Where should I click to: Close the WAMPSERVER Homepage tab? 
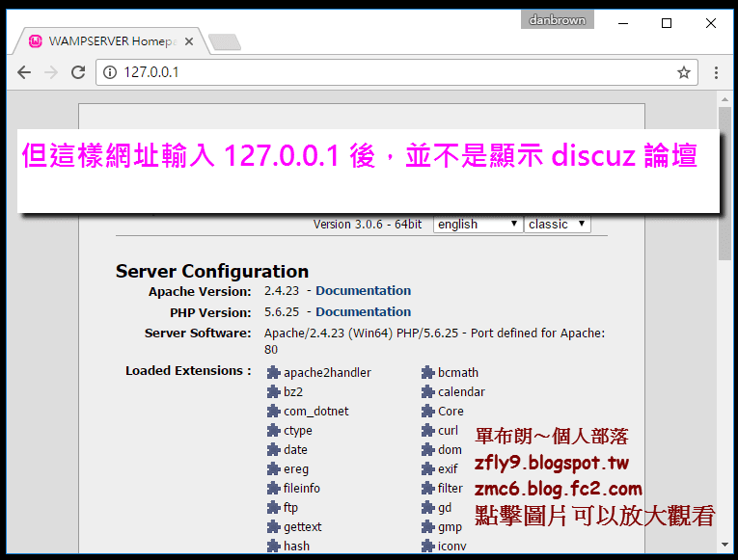(189, 41)
